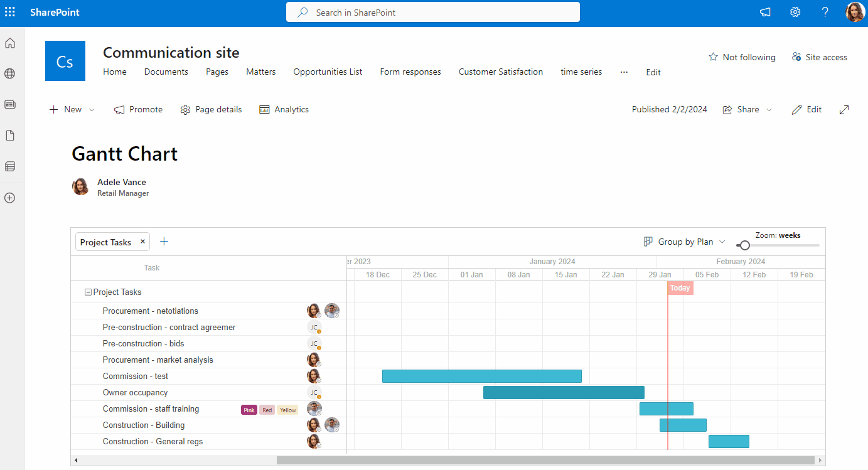
Task: Click the Edit button
Action: pyautogui.click(x=806, y=109)
